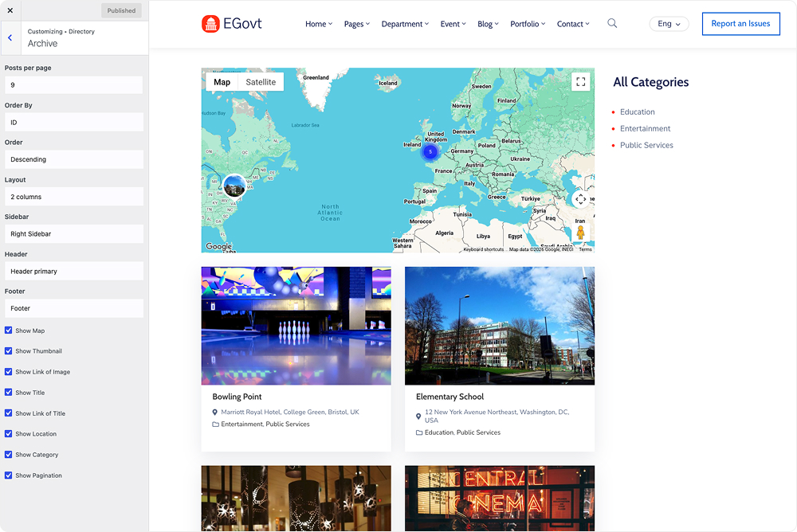Switch map to Satellite view
This screenshot has height=532, width=797.
tap(261, 82)
